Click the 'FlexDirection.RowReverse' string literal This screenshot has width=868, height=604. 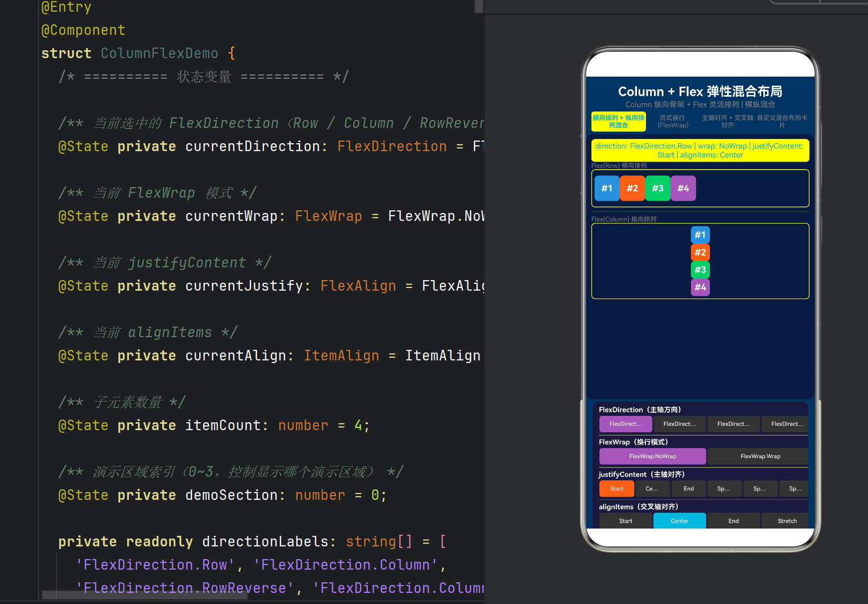coord(185,588)
